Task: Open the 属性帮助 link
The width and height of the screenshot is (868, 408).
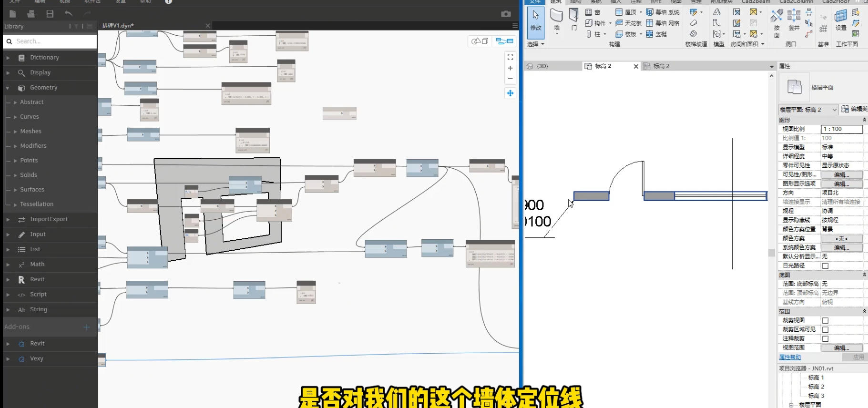Action: tap(790, 357)
